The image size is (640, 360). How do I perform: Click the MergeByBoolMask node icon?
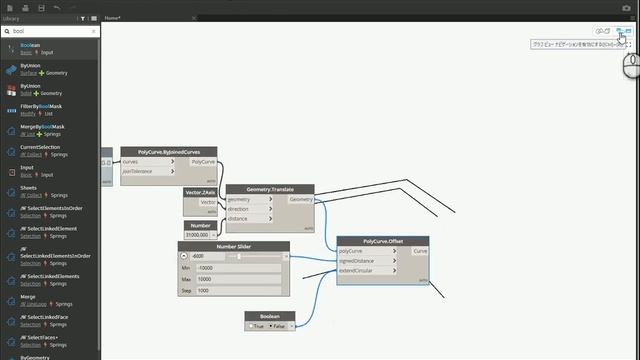tap(11, 131)
